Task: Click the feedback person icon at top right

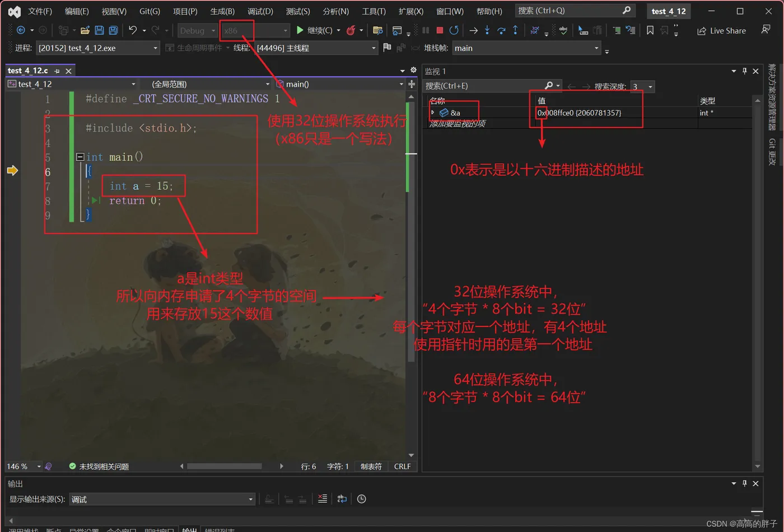Action: [x=766, y=30]
